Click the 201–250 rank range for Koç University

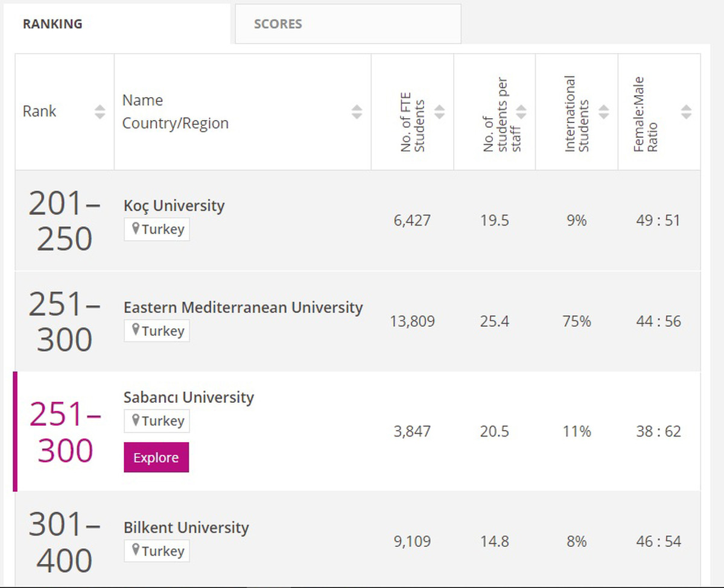(64, 220)
